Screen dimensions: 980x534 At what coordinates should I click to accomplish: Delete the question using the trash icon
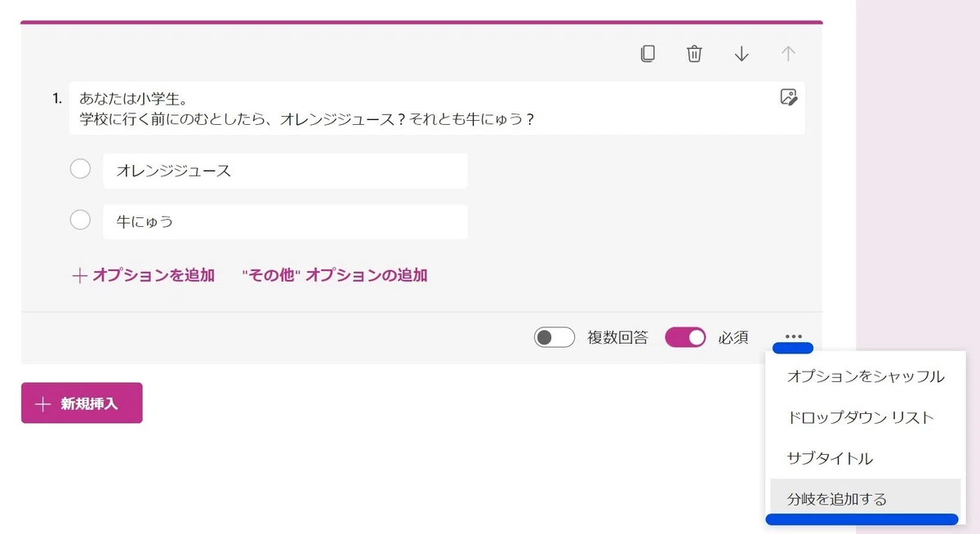(x=694, y=54)
